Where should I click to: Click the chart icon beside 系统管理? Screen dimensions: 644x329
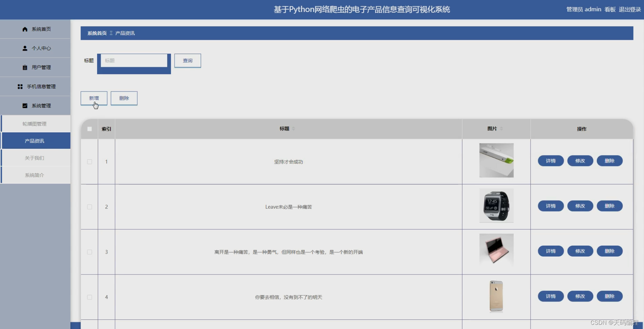(x=25, y=106)
